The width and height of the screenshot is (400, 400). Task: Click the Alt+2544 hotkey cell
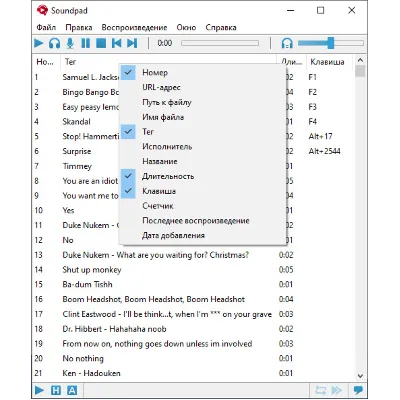click(324, 151)
